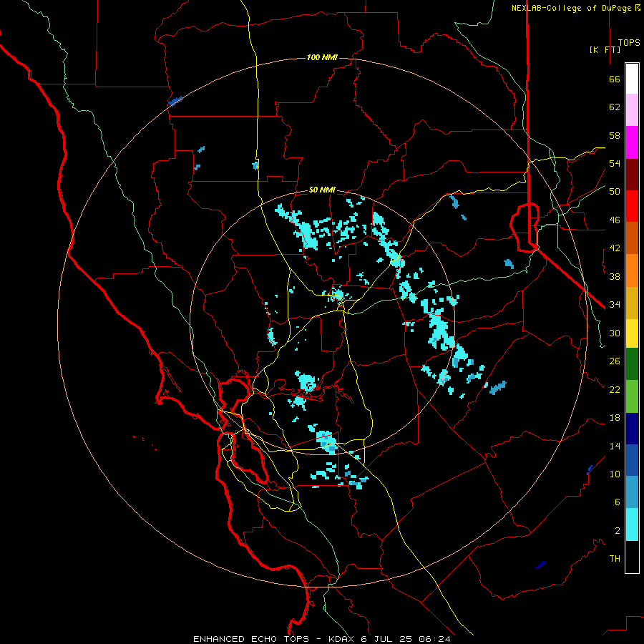Click the "10" legend value
Viewport: 644px width, 644px height.
click(x=615, y=474)
